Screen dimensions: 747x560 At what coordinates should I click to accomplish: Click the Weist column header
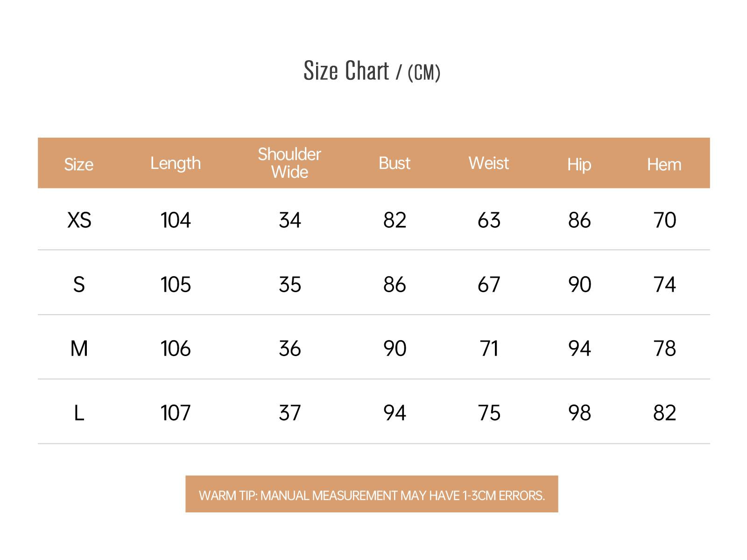point(489,163)
